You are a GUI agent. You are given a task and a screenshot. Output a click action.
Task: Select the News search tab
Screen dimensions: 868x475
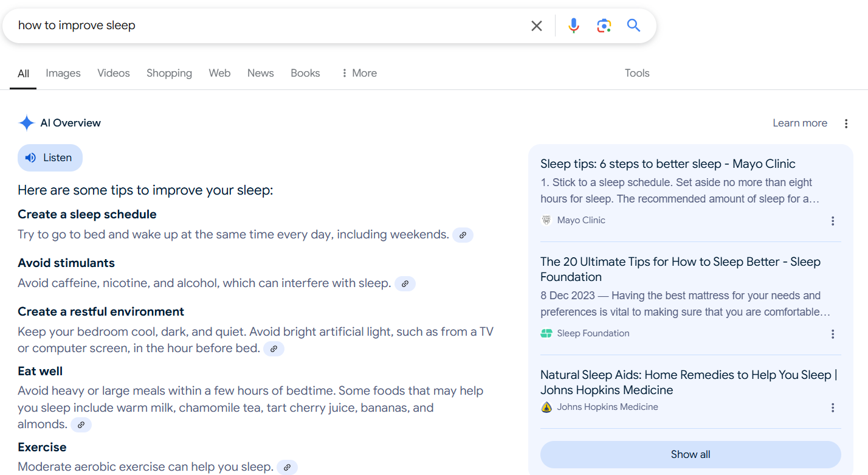pos(260,73)
